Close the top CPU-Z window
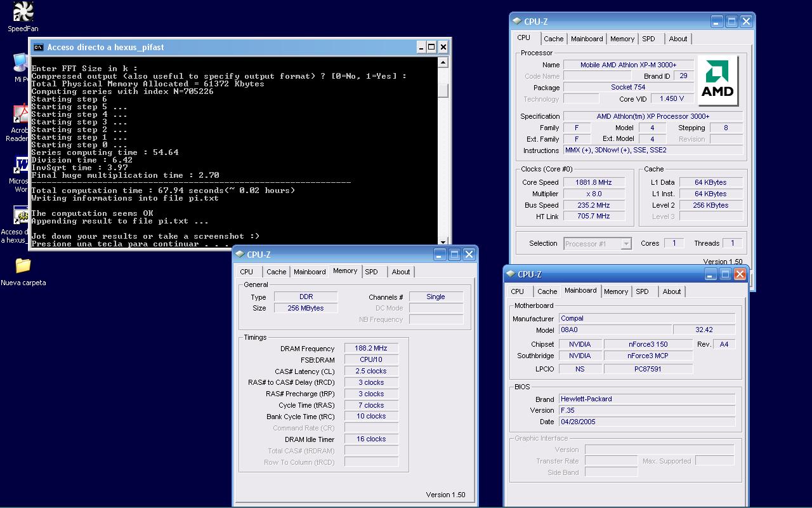 pyautogui.click(x=746, y=22)
